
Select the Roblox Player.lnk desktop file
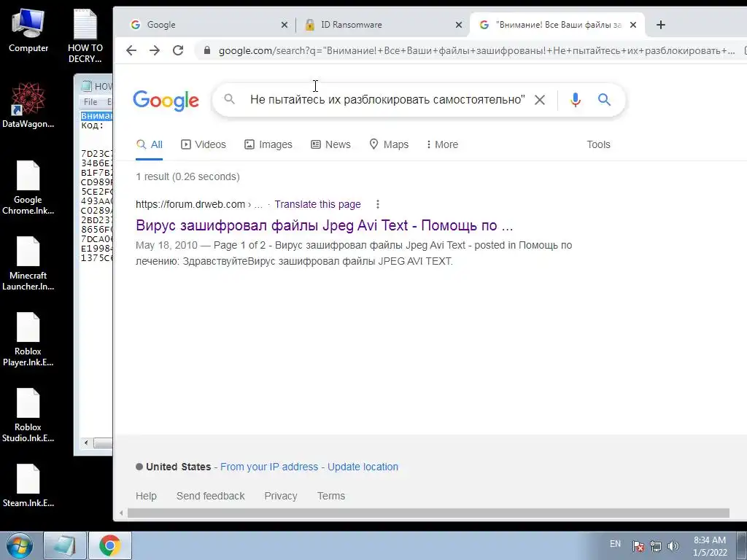(28, 339)
